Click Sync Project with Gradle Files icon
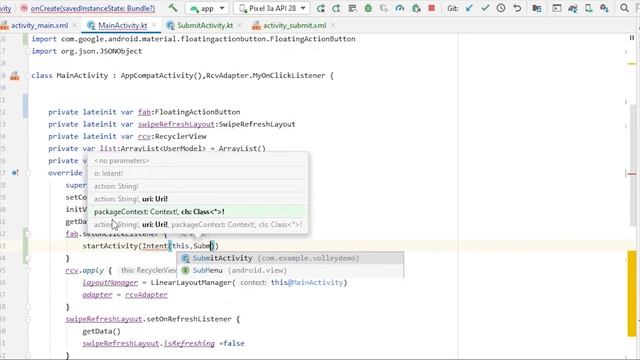The width and height of the screenshot is (640, 360). [x=572, y=8]
